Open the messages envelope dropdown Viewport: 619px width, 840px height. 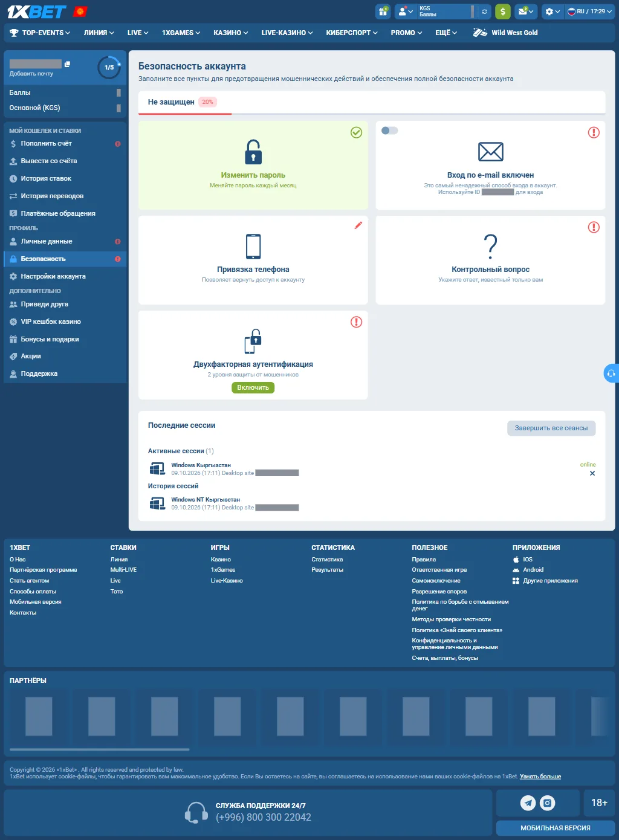point(525,11)
